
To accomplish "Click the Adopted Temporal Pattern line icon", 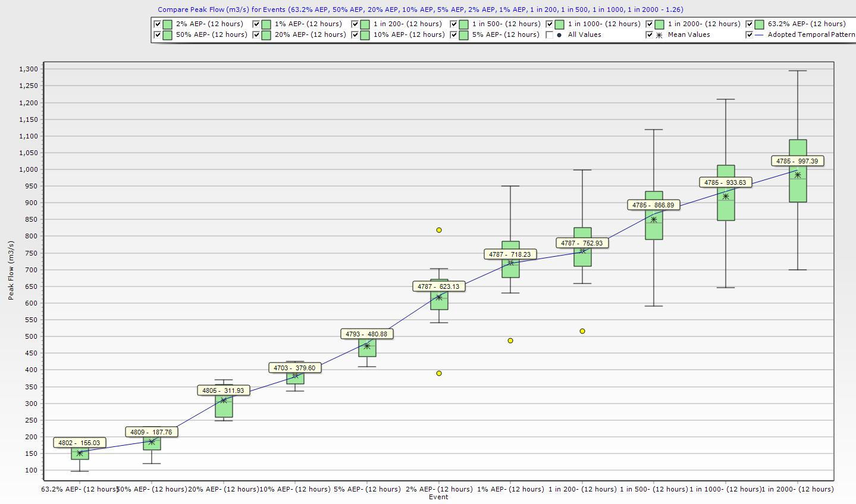I will pyautogui.click(x=759, y=35).
